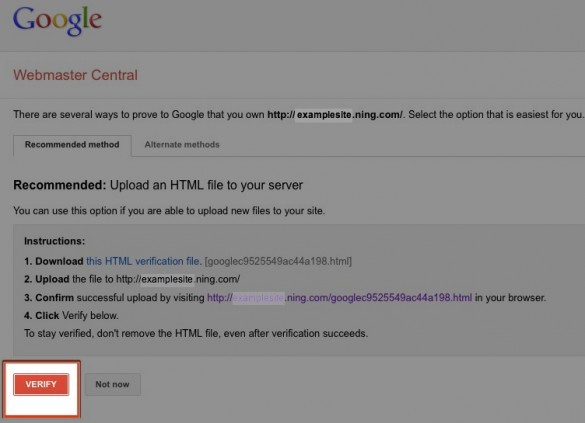The width and height of the screenshot is (585, 423).
Task: Click the Instructions: label
Action: pos(54,241)
